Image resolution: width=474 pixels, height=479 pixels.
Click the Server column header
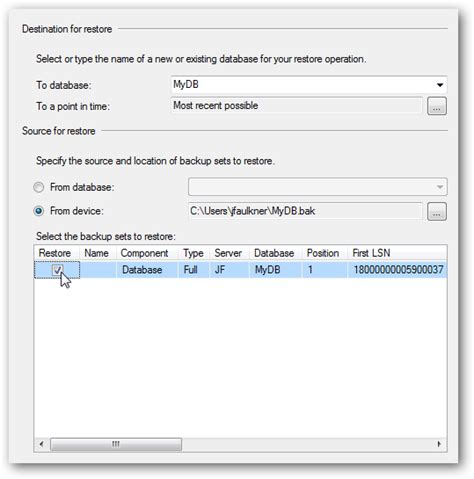[x=230, y=253]
